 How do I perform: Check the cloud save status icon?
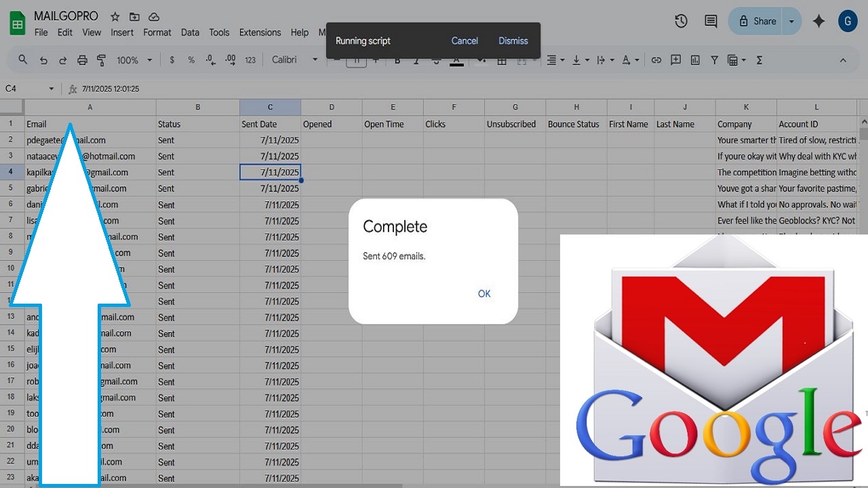(x=154, y=17)
